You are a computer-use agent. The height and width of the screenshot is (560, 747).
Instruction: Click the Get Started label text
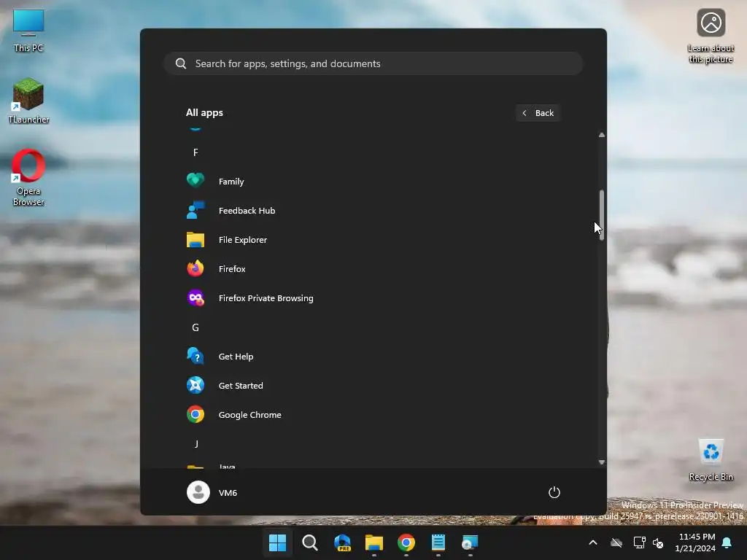click(x=241, y=386)
